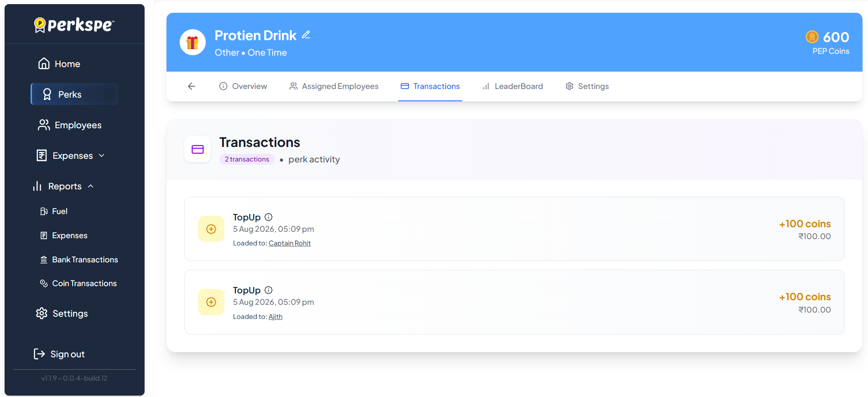The image size is (868, 397).
Task: Click +100 coins on Ajith row
Action: (805, 297)
